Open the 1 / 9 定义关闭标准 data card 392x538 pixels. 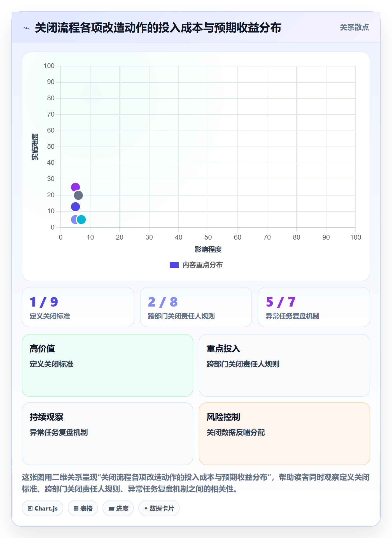(x=78, y=307)
